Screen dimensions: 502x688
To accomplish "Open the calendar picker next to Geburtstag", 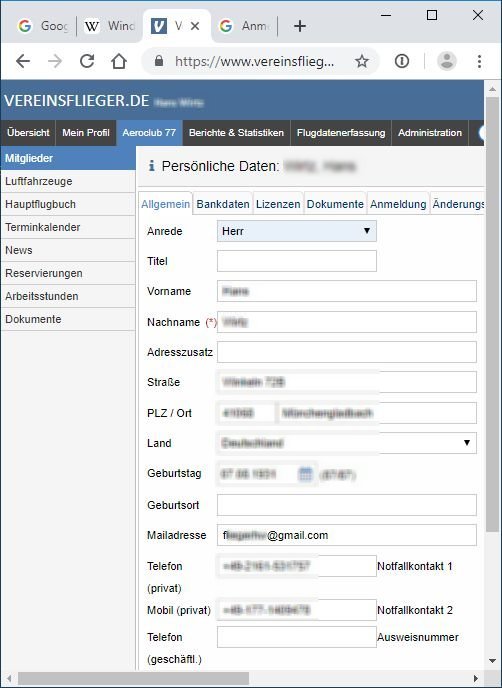I will [305, 474].
